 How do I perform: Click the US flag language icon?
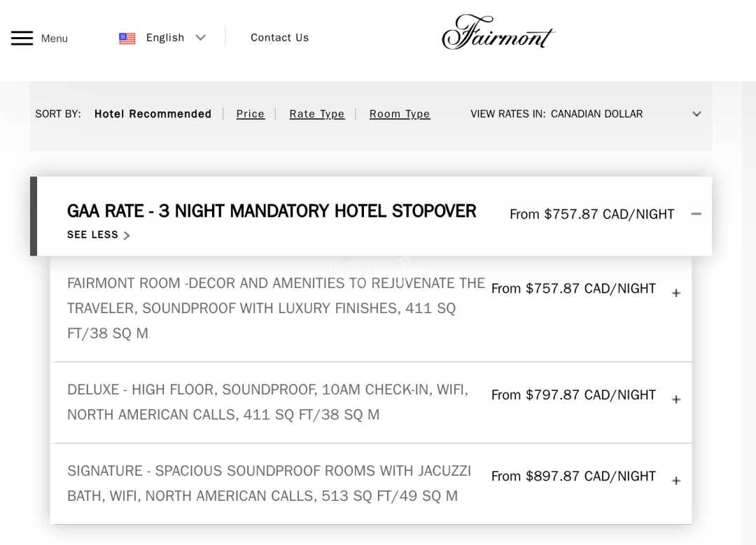127,38
